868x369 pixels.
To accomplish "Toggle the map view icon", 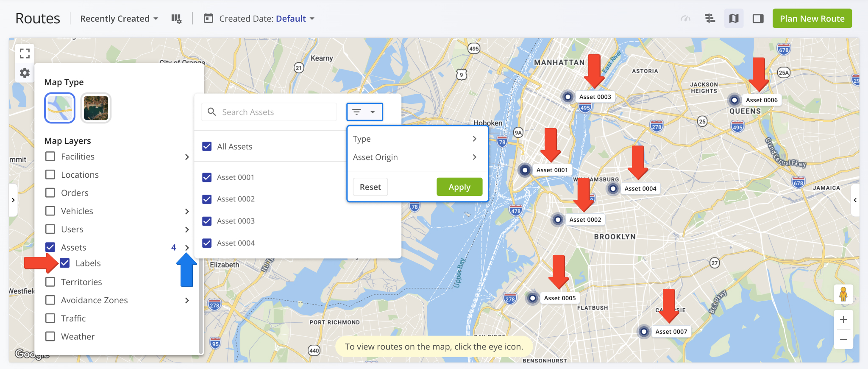I will point(734,19).
